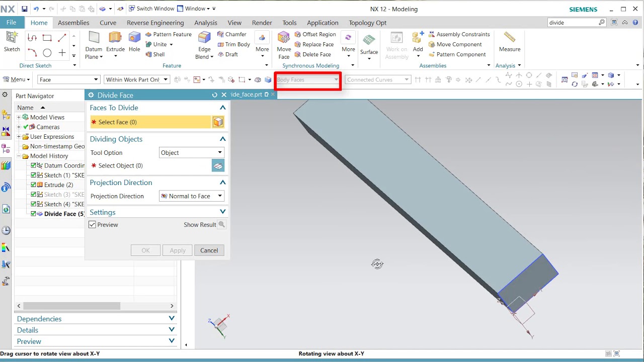644x362 pixels.
Task: Click Delete Face command
Action: (312, 54)
